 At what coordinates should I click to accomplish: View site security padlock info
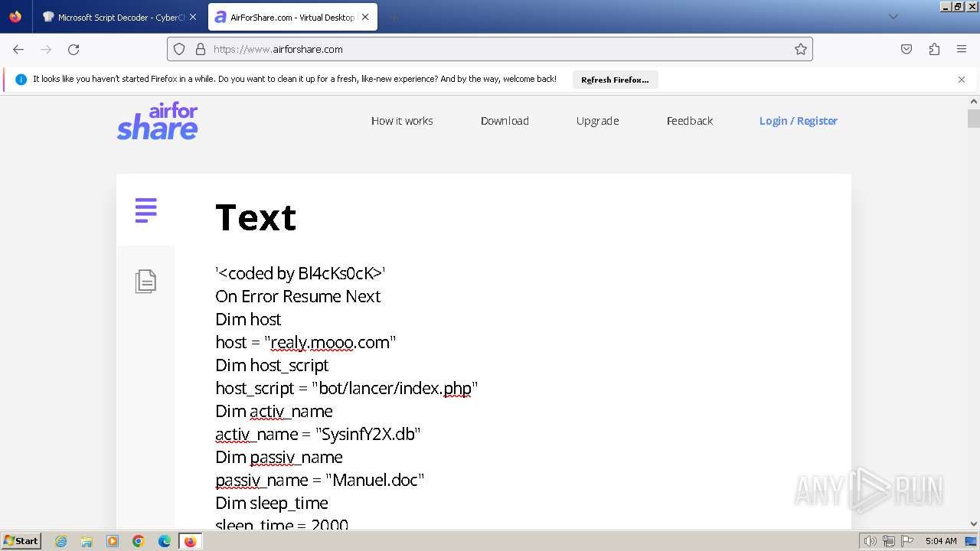click(201, 49)
